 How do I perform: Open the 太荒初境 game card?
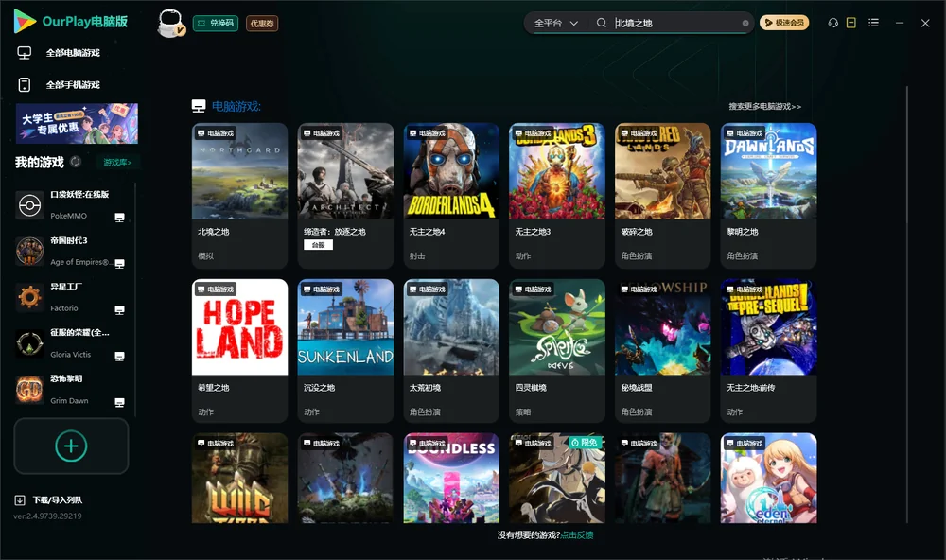pos(451,351)
